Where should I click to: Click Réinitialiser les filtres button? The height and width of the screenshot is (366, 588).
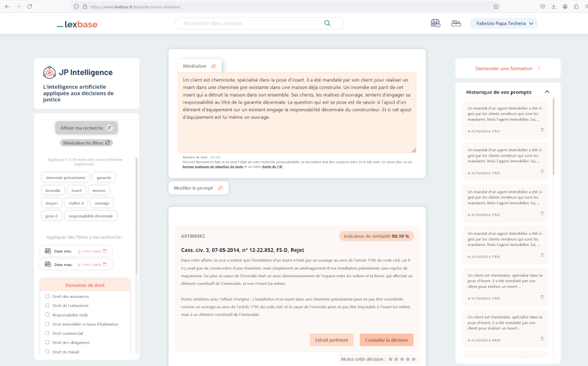click(86, 143)
